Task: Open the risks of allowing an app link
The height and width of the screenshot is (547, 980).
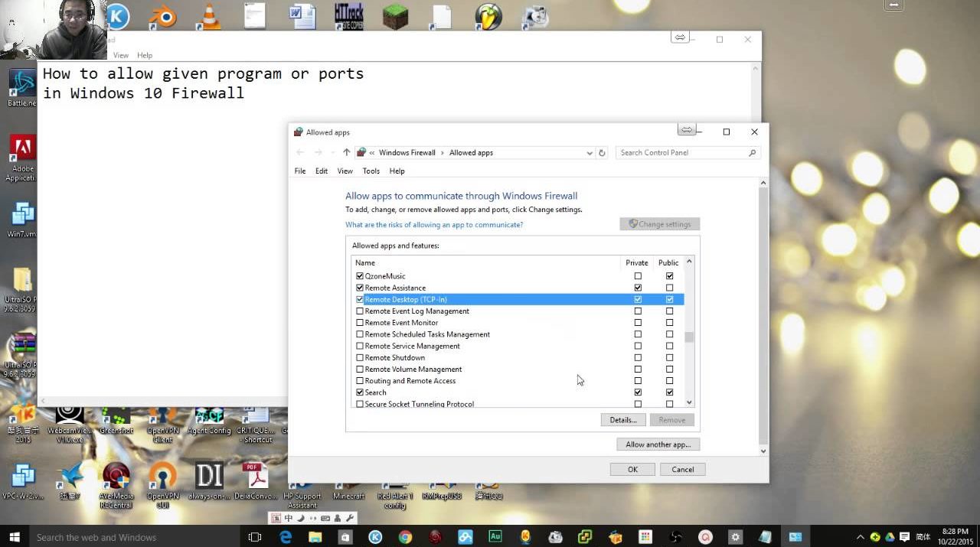Action: [x=434, y=225]
